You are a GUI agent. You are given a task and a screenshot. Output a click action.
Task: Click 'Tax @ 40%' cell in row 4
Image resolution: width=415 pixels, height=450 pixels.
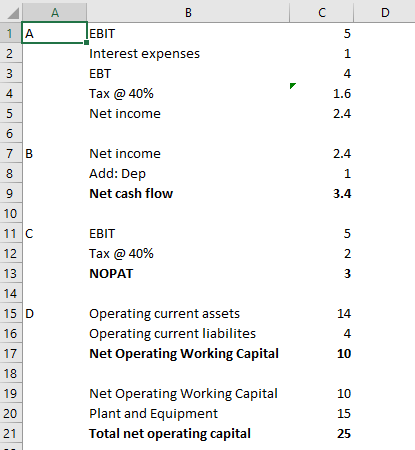coord(188,93)
